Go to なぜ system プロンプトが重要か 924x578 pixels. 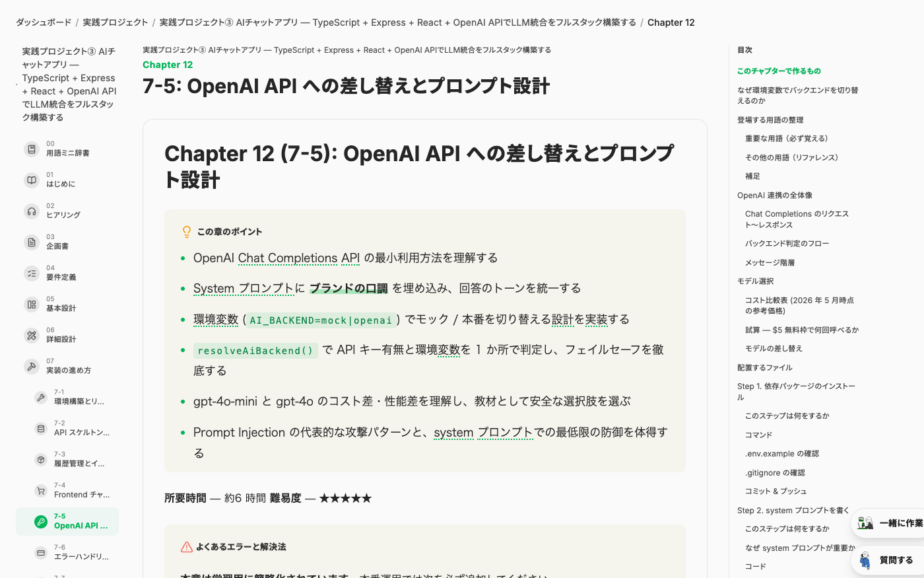coord(800,548)
